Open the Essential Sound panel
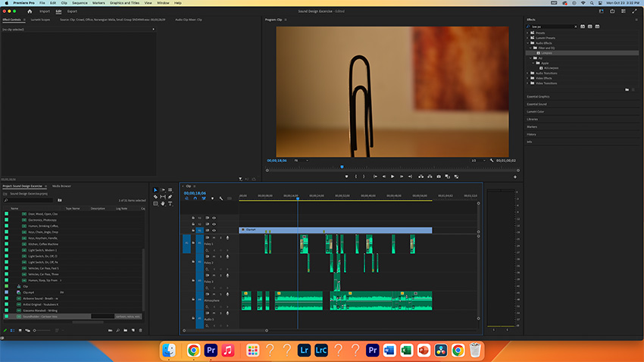The image size is (644, 362). pos(536,105)
